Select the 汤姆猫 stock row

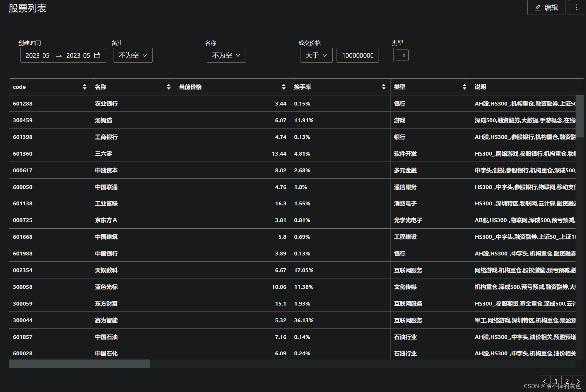tap(103, 120)
